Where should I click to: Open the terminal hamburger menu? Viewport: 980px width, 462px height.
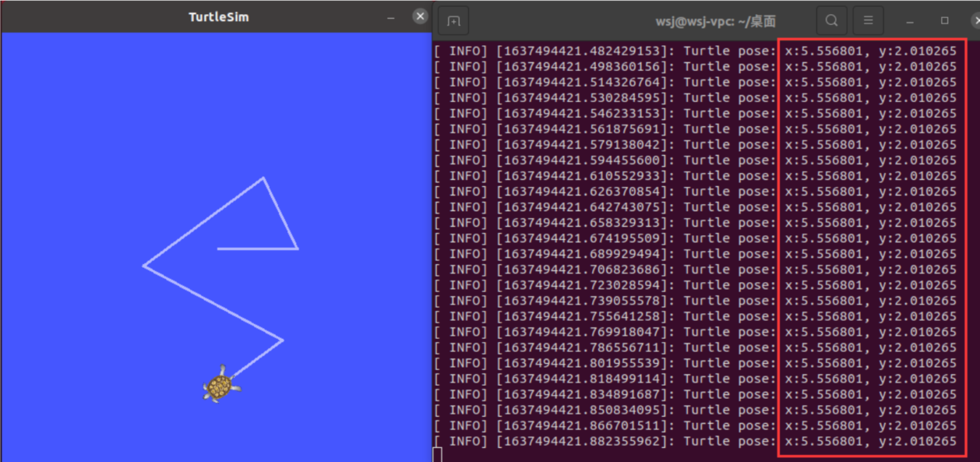(869, 21)
